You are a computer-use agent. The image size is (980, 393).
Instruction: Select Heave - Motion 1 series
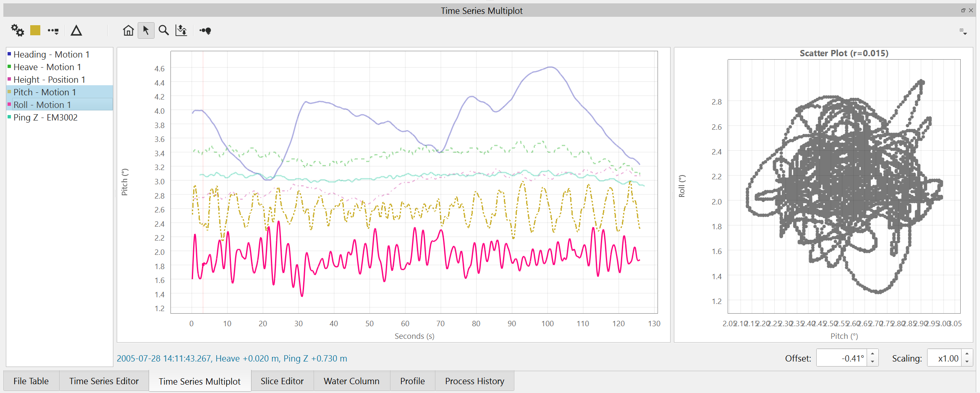[x=47, y=67]
